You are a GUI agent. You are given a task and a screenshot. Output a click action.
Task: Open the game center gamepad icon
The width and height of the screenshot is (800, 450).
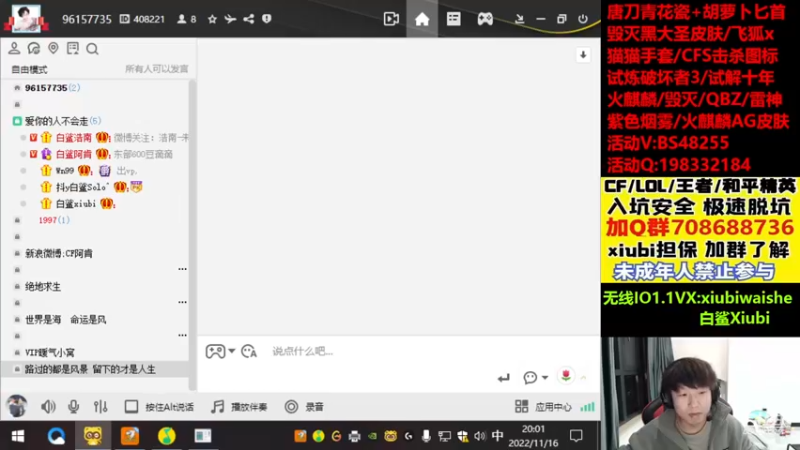pos(485,19)
